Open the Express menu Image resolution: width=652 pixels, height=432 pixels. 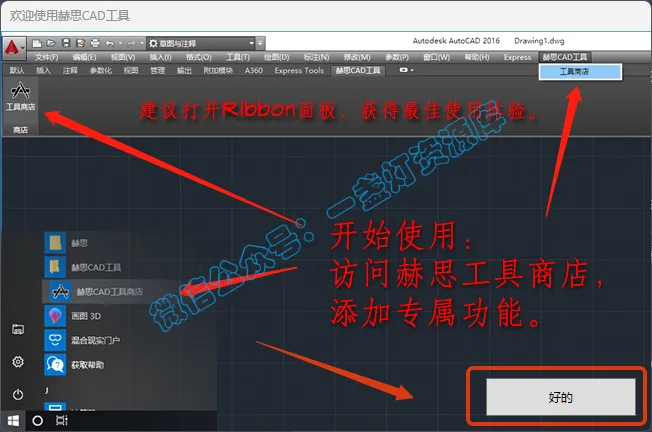pyautogui.click(x=517, y=57)
